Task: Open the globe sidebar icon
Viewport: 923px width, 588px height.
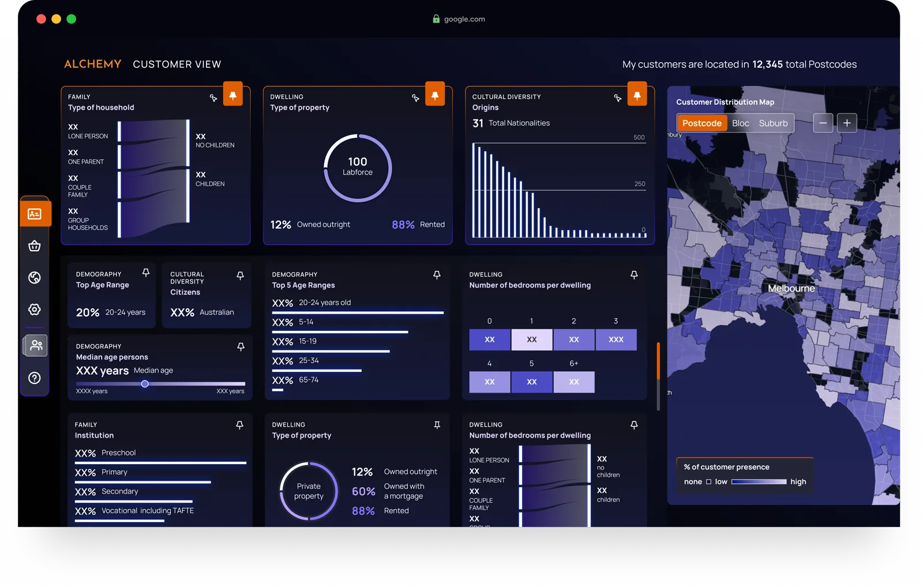Action: 35,278
